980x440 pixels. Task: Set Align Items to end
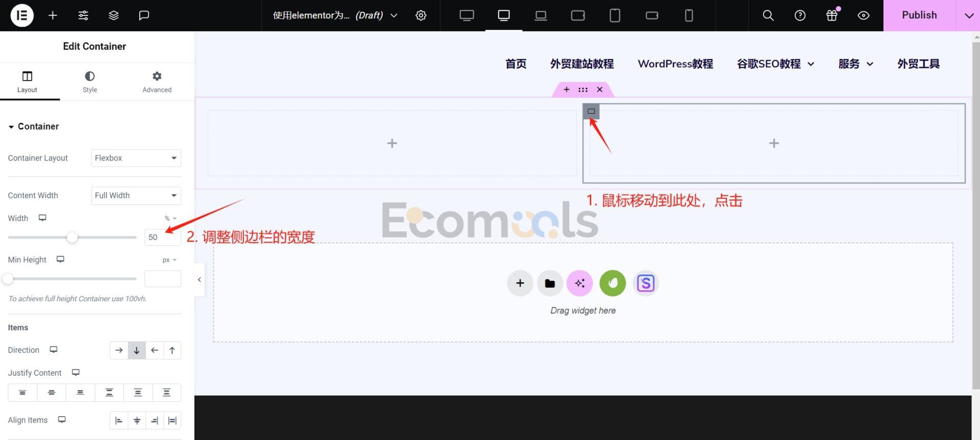point(155,421)
